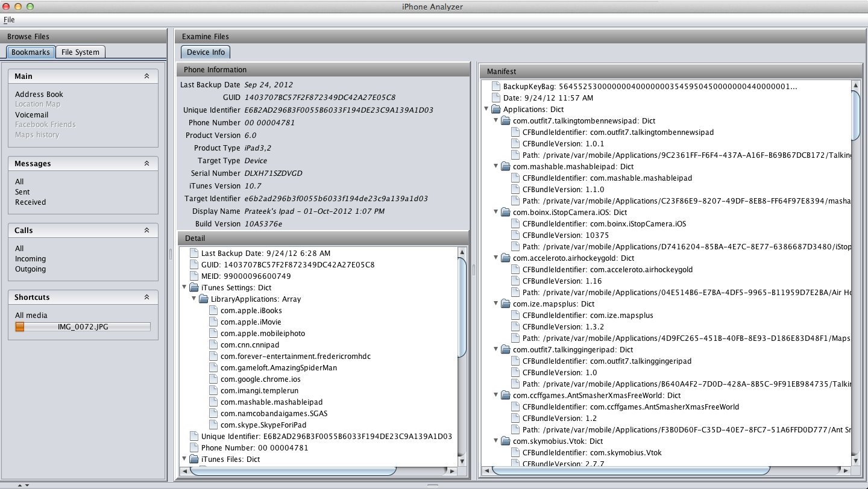Click file icon of CFBundleVersion: 10375
This screenshot has width=868, height=489.
(515, 235)
